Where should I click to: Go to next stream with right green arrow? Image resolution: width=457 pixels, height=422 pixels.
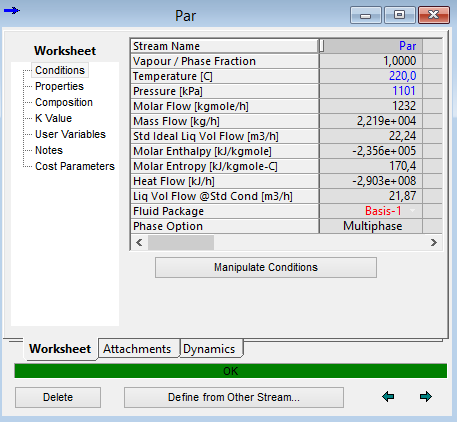(426, 397)
